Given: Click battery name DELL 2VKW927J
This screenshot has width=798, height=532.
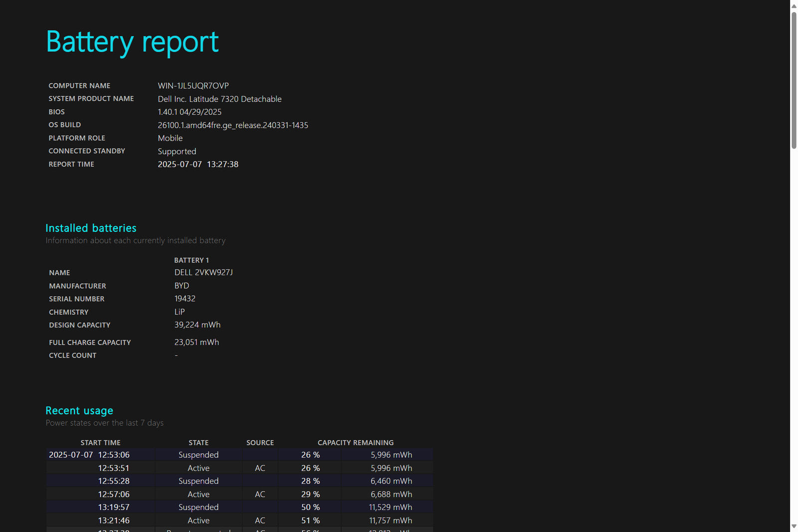Looking at the screenshot, I should [203, 273].
